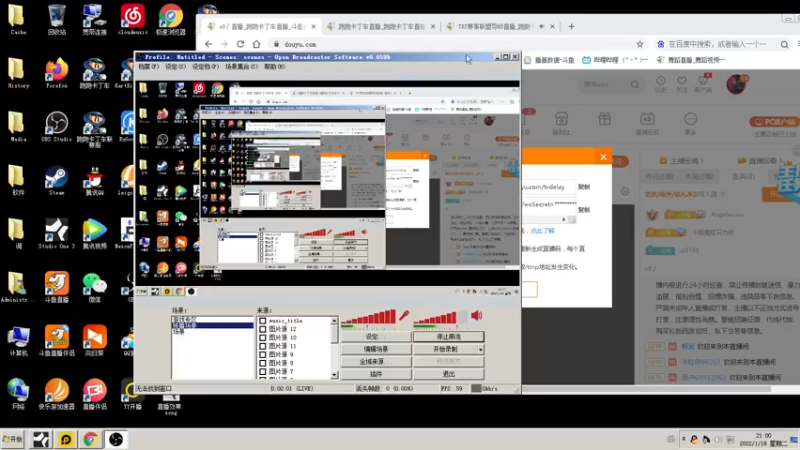
Task: Open the 微信 WeChat desktop shortcut
Action: 94,286
